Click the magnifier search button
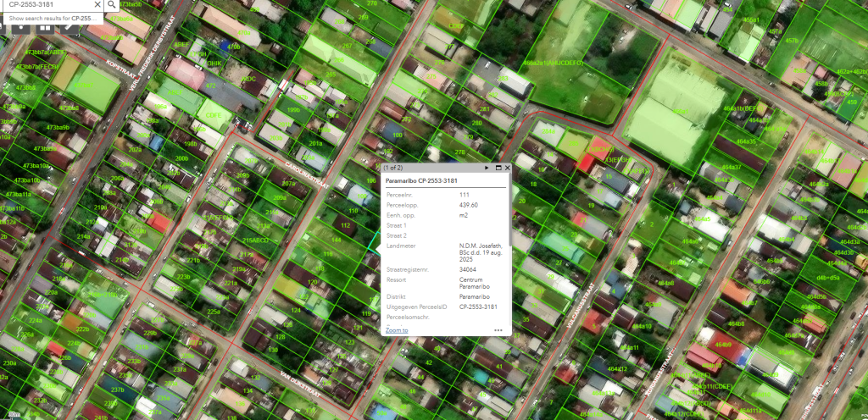 112,5
